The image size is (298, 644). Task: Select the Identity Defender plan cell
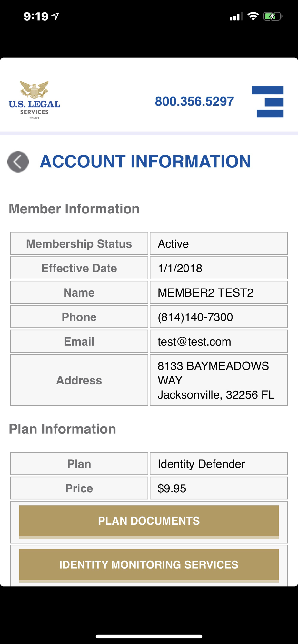coord(219,464)
